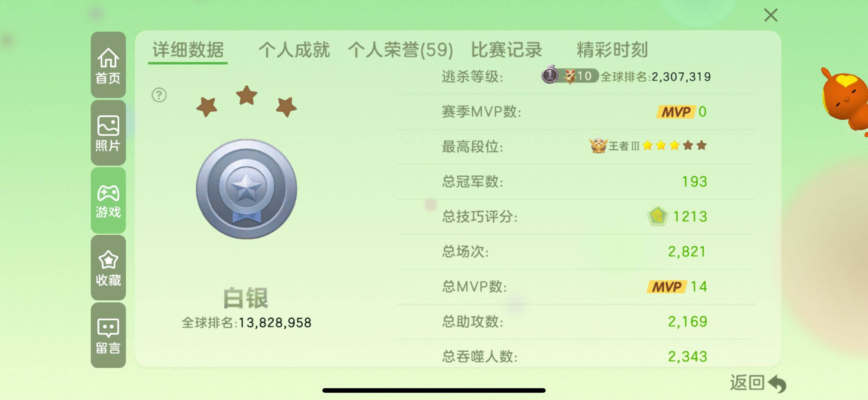
Task: Switch to the 个人成就 tab
Action: tap(294, 50)
